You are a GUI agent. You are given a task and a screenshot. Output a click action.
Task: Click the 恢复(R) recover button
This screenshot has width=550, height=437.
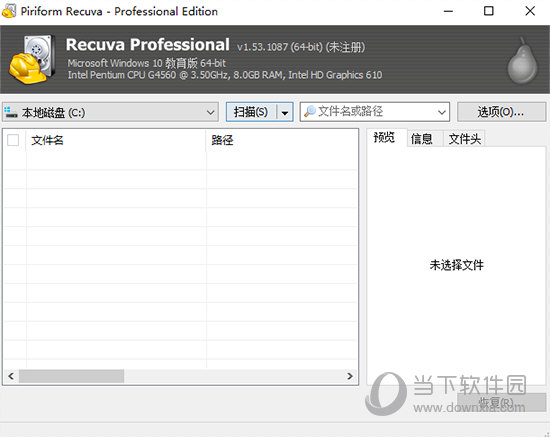pos(501,402)
